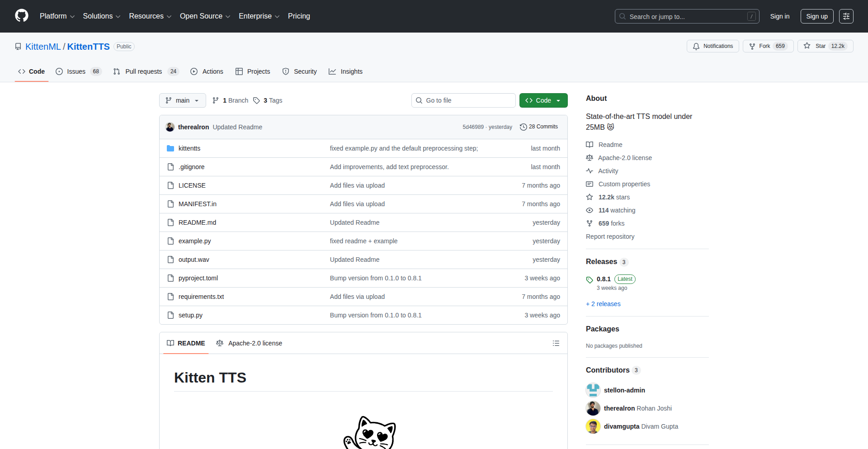Image resolution: width=868 pixels, height=449 pixels.
Task: Click the GitHub logo icon
Action: (22, 16)
